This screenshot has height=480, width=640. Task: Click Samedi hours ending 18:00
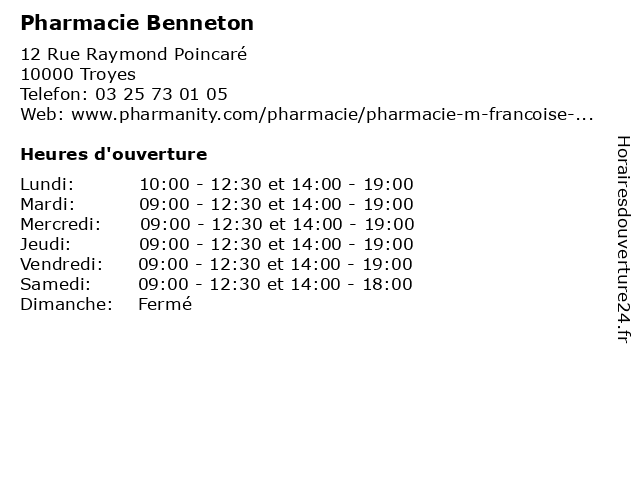[276, 284]
